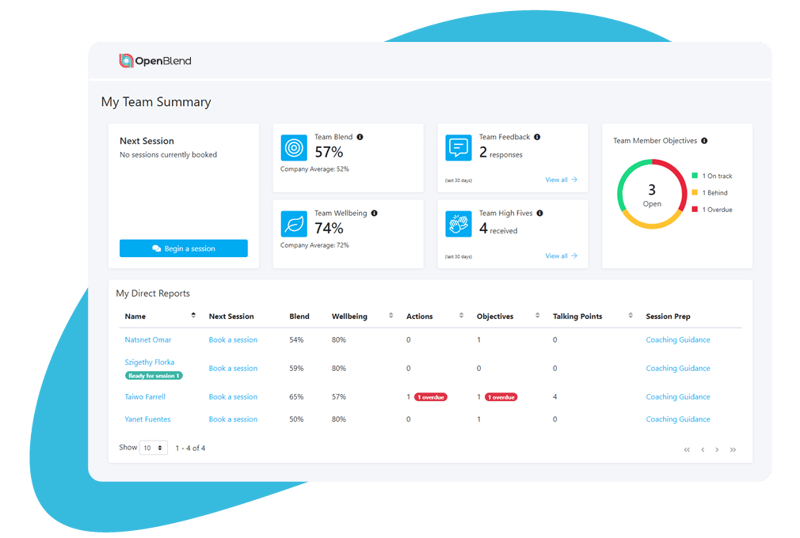800x538 pixels.
Task: Click the Team Feedback speech bubble icon
Action: [458, 148]
